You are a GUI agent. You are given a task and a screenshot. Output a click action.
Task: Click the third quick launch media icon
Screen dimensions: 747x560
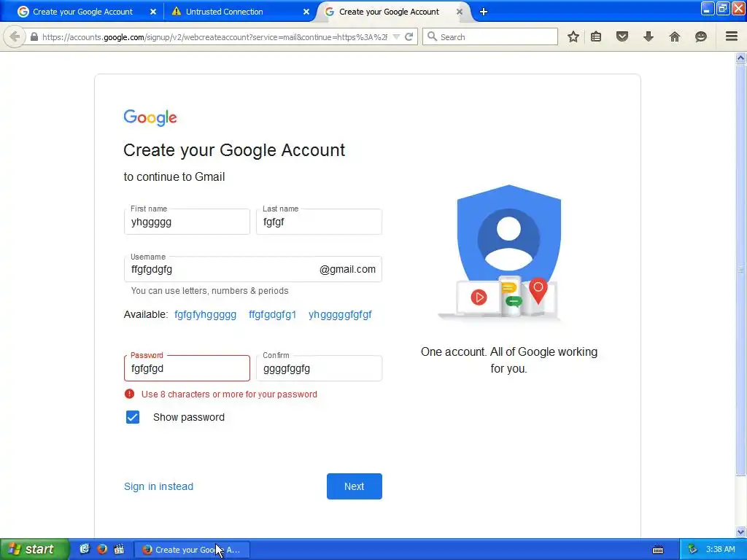coord(119,549)
